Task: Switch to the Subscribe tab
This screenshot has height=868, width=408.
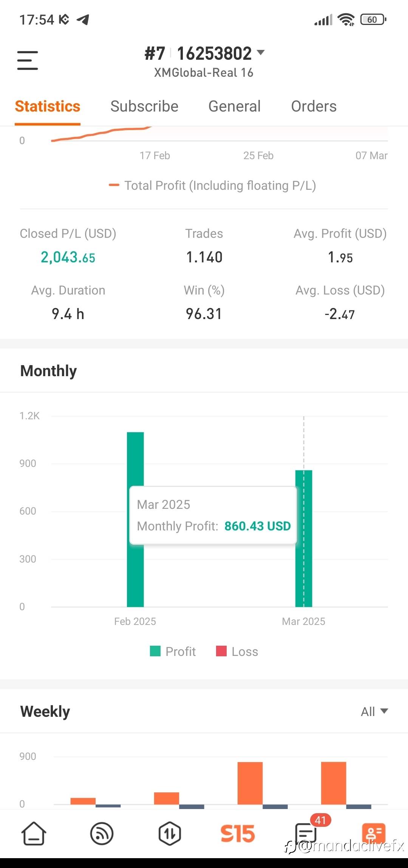Action: click(144, 106)
